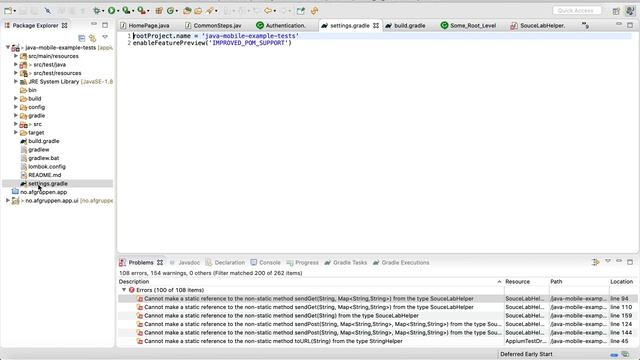640x360 pixels.
Task: Click the Debug bug icon in toolbar
Action: click(x=97, y=11)
